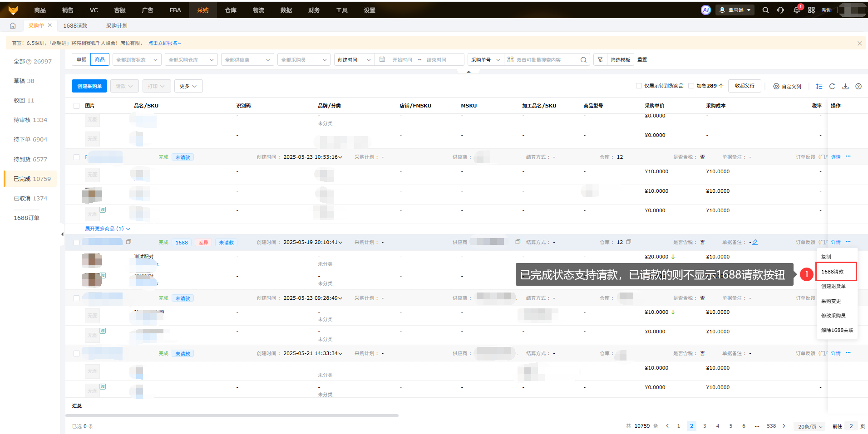Click the AI assistant icon

click(x=705, y=10)
